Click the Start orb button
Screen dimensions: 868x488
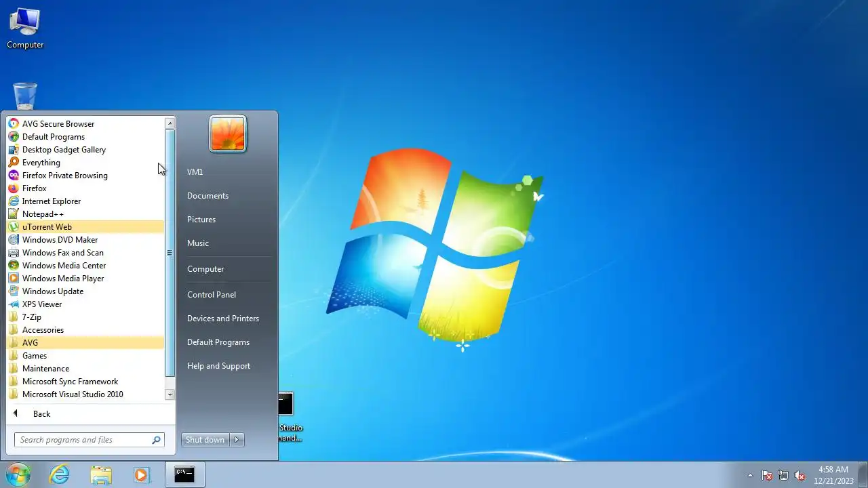[18, 474]
